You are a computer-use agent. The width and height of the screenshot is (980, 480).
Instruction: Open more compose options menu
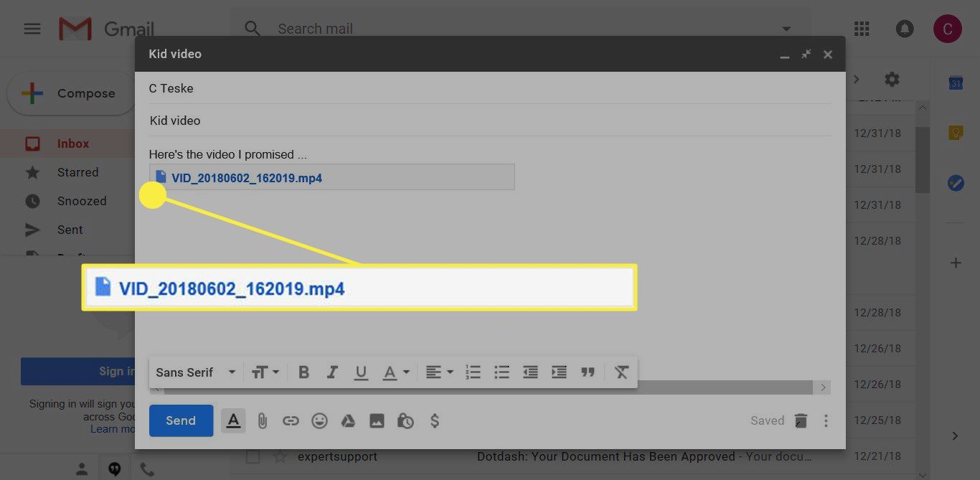pyautogui.click(x=826, y=421)
